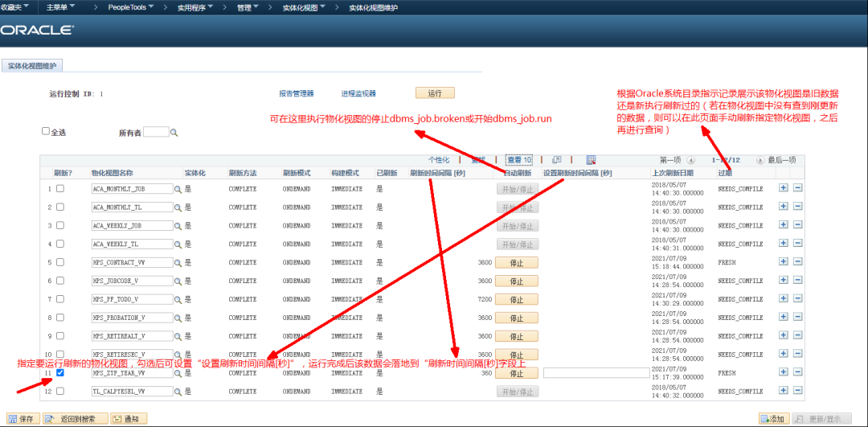Image resolution: width=868 pixels, height=427 pixels.
Task: Expand the 实用程序 breadcrumb menu
Action: [197, 8]
